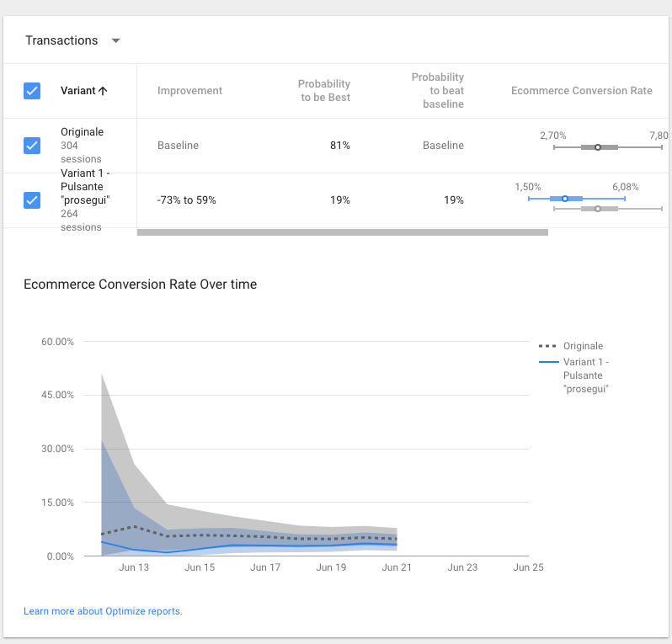Screen dimensions: 672x644
Task: Click the Variant 1 blue legend line
Action: [548, 362]
